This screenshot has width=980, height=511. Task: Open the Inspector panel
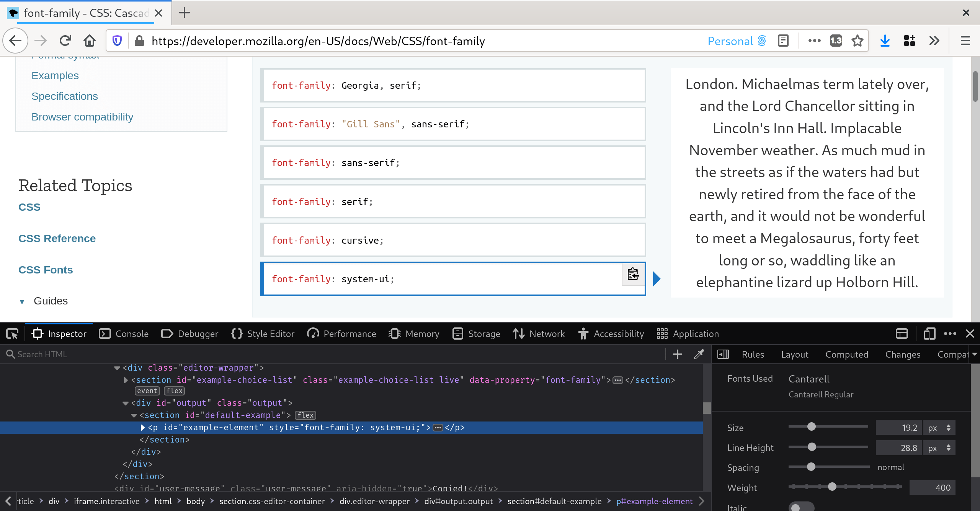[x=59, y=334]
